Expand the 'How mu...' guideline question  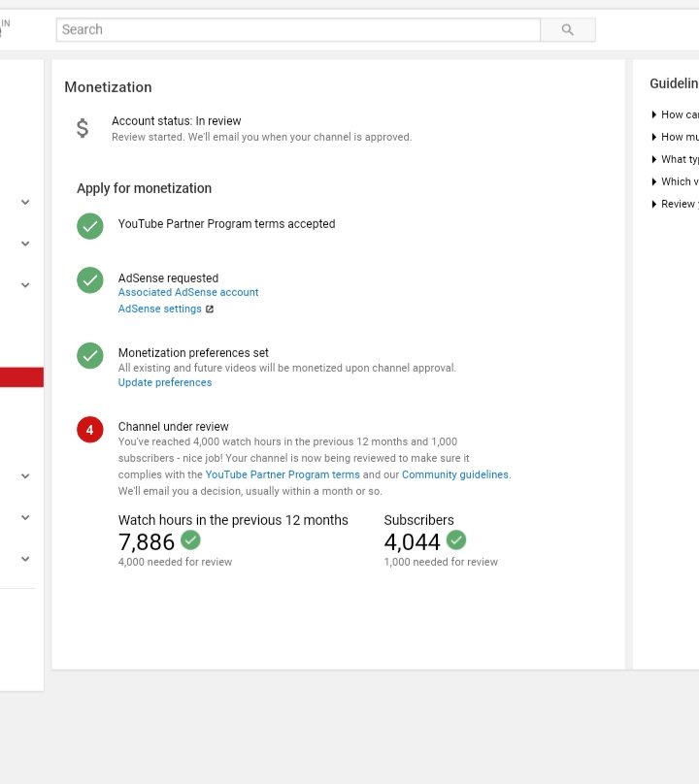(x=675, y=137)
